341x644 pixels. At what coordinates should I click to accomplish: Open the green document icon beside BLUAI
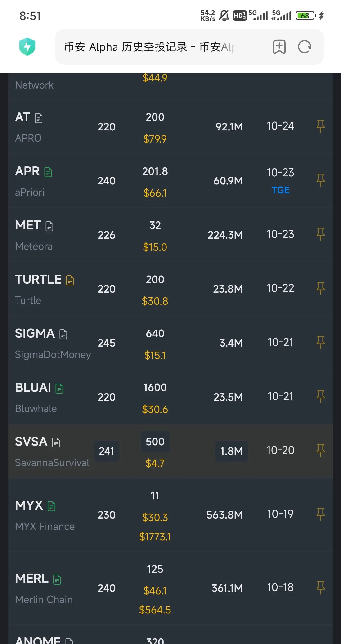tap(59, 388)
